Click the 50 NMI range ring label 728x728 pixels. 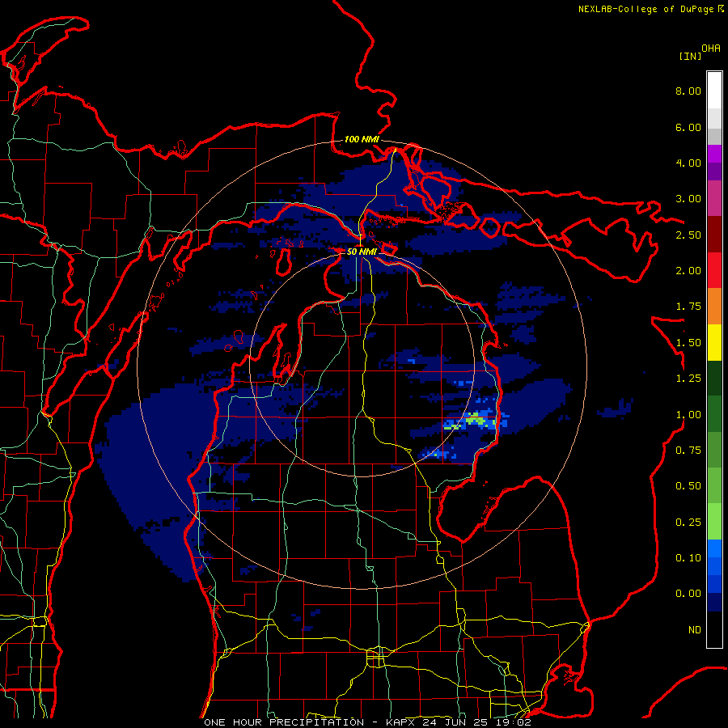[x=362, y=252]
